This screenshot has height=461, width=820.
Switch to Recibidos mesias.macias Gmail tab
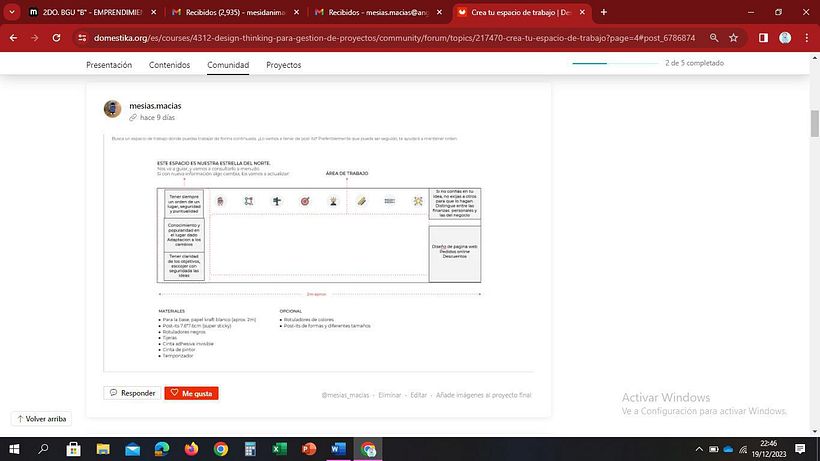378,12
